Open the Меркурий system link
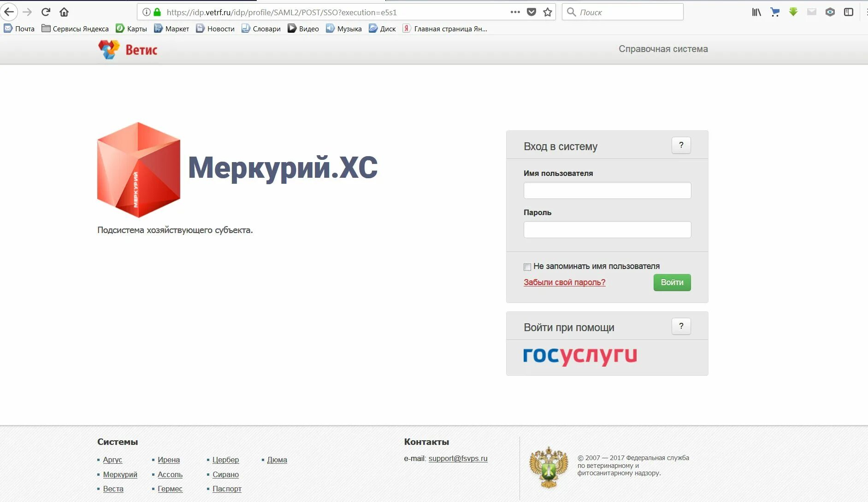This screenshot has height=502, width=868. pyautogui.click(x=120, y=474)
